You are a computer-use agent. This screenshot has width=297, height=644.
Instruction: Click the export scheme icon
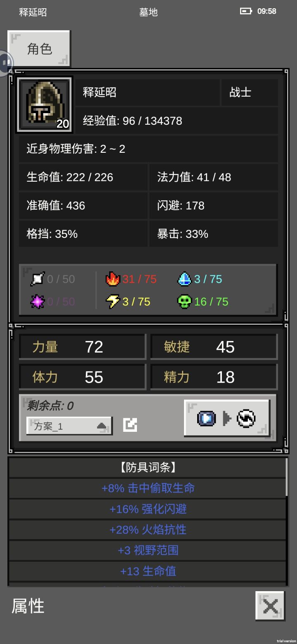point(130,425)
